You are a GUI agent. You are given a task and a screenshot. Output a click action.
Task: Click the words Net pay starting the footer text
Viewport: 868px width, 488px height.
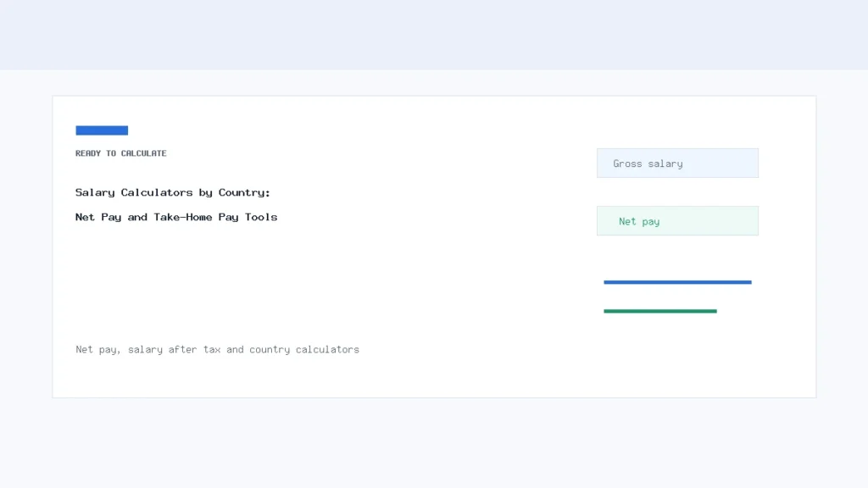[98, 350]
